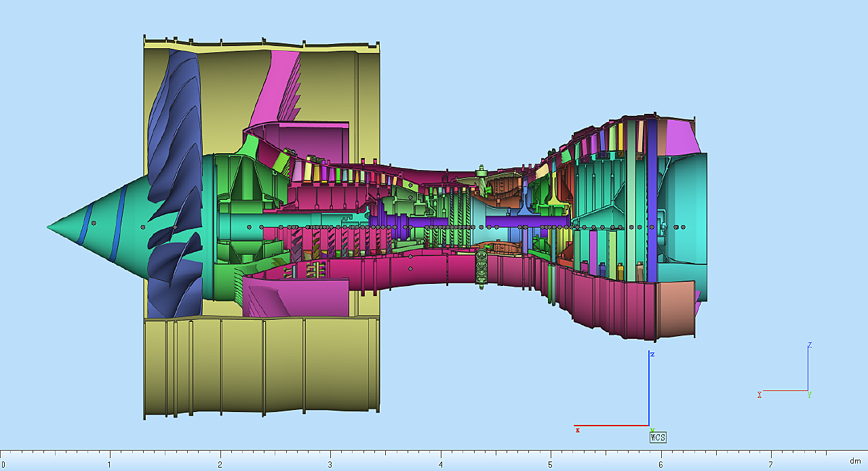Click the ruler mark labeled 1
This screenshot has width=868, height=471.
click(x=109, y=464)
